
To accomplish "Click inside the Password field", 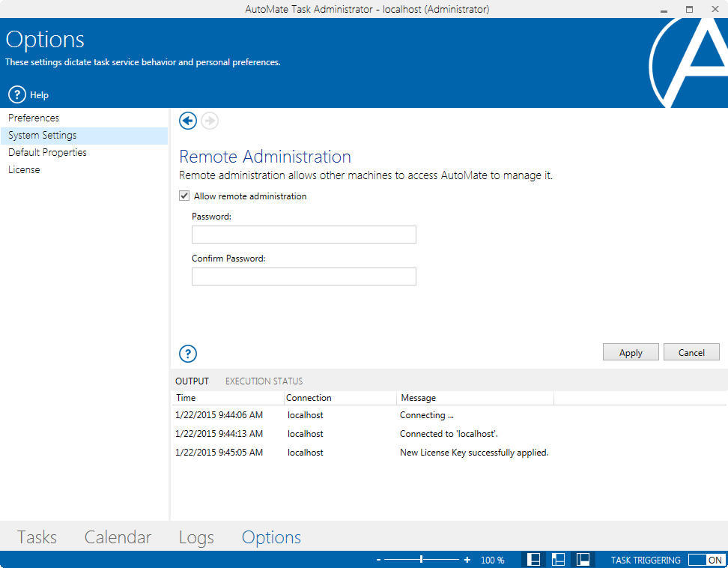I will click(x=303, y=234).
